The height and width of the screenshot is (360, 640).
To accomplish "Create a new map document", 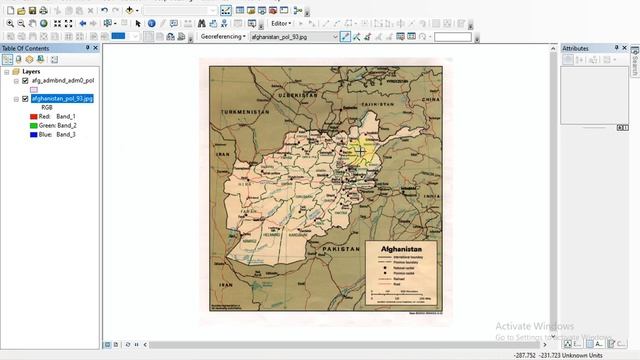I will tap(10, 10).
